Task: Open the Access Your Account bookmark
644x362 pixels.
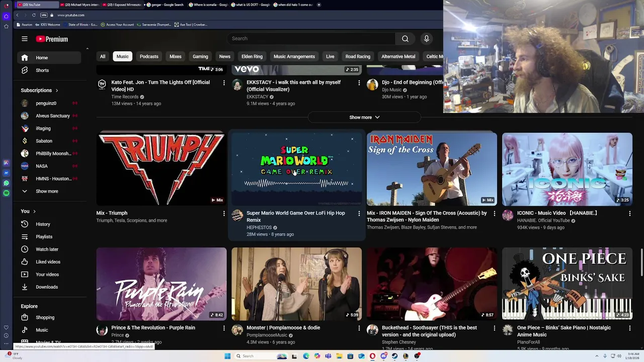Action: click(117, 24)
